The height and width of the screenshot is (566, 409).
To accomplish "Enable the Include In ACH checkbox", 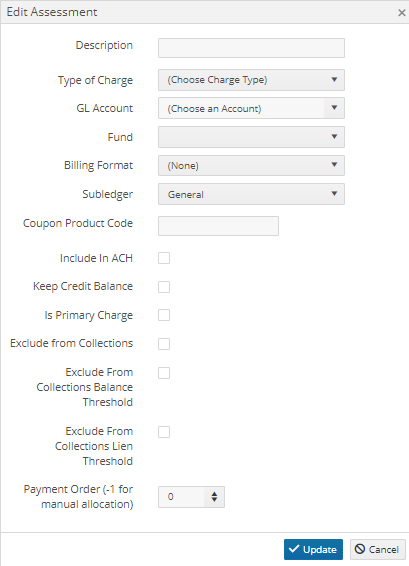I will coord(164,258).
